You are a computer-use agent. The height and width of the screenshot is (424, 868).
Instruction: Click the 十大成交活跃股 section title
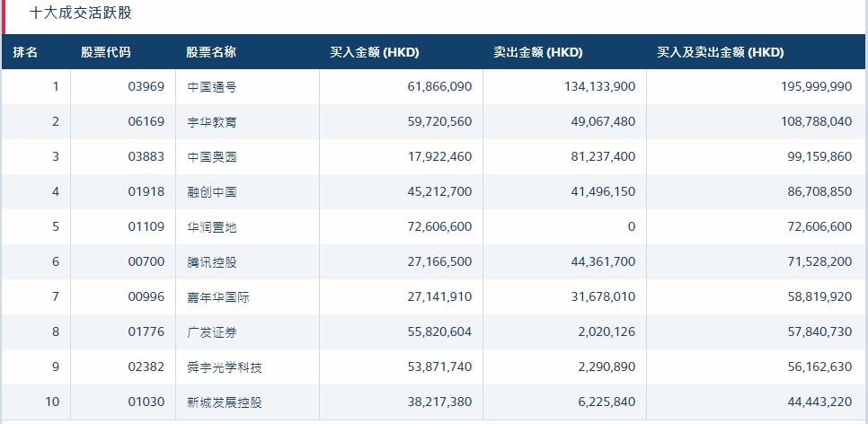pyautogui.click(x=80, y=13)
